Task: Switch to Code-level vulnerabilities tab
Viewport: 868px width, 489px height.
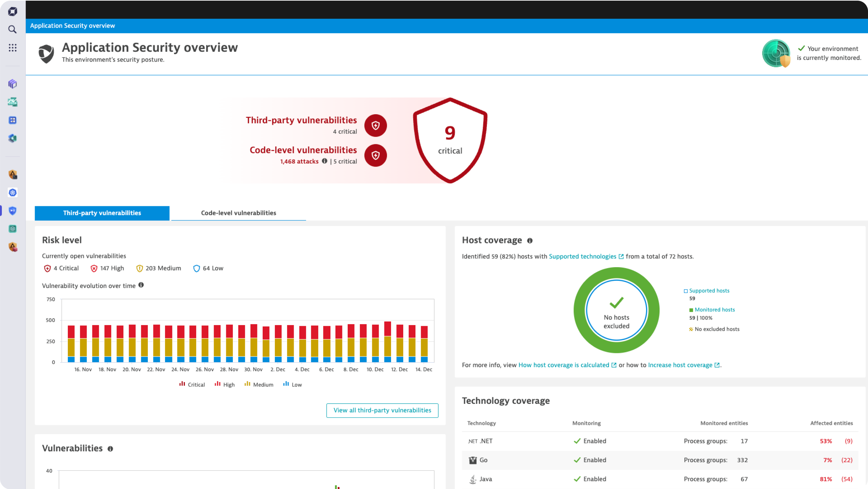Action: pos(239,213)
